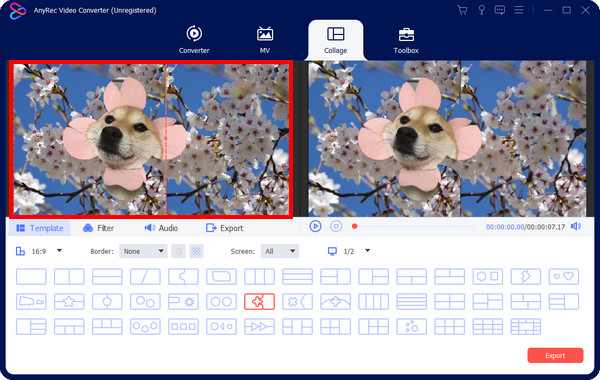
Task: Select the diagonal split template
Action: click(x=145, y=276)
